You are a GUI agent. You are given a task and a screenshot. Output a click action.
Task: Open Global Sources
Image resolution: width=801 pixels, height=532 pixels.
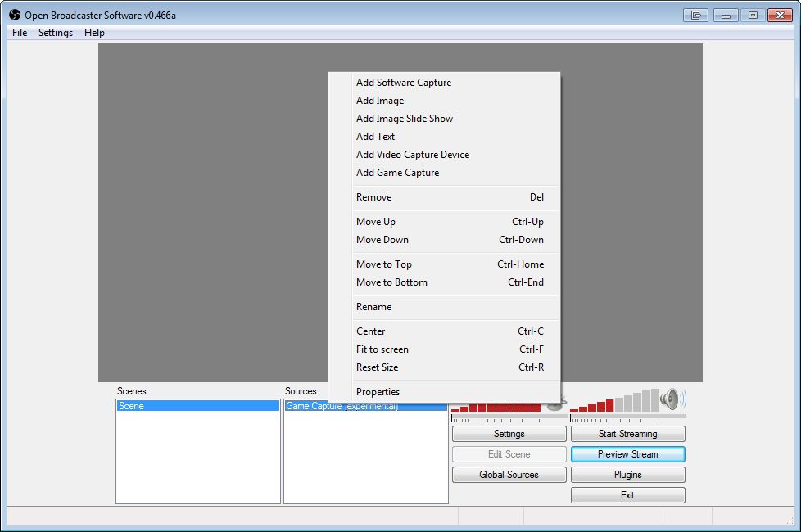[509, 475]
